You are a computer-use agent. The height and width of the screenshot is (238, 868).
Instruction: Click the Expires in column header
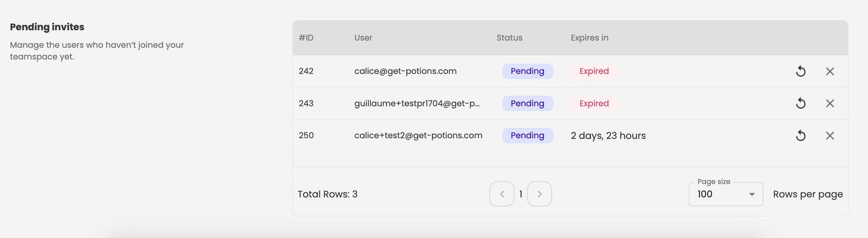(590, 38)
